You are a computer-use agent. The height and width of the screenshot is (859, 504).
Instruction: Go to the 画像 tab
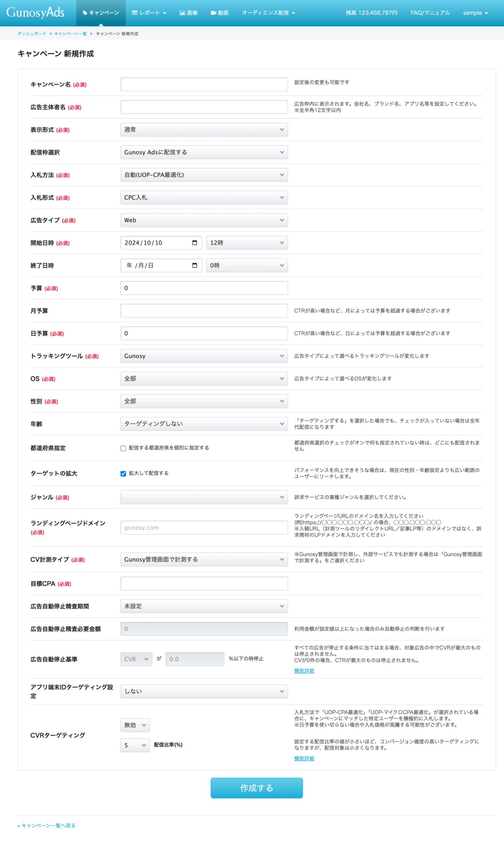(x=189, y=13)
